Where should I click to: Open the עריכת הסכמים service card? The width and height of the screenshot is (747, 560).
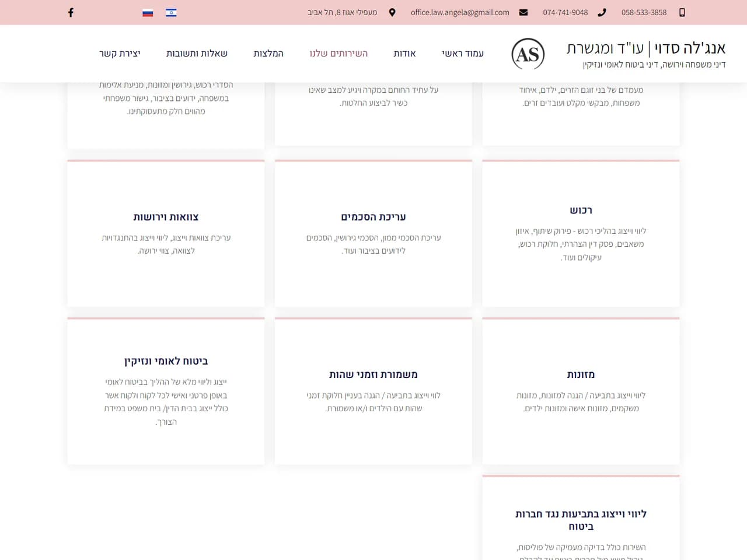(x=373, y=233)
